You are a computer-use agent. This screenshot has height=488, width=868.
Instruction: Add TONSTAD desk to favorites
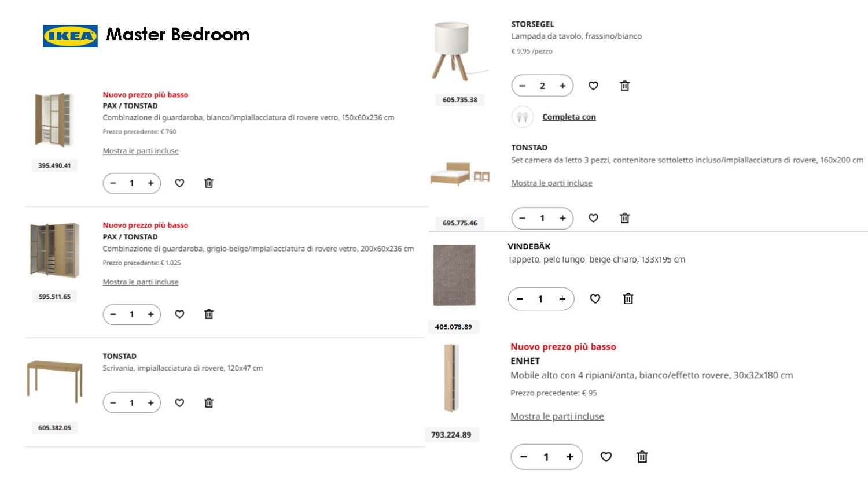tap(179, 403)
